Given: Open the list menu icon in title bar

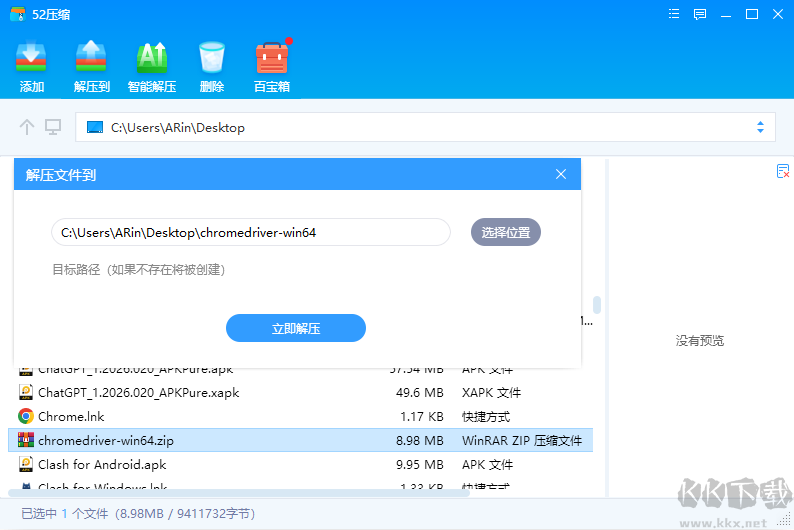Looking at the screenshot, I should coord(673,14).
